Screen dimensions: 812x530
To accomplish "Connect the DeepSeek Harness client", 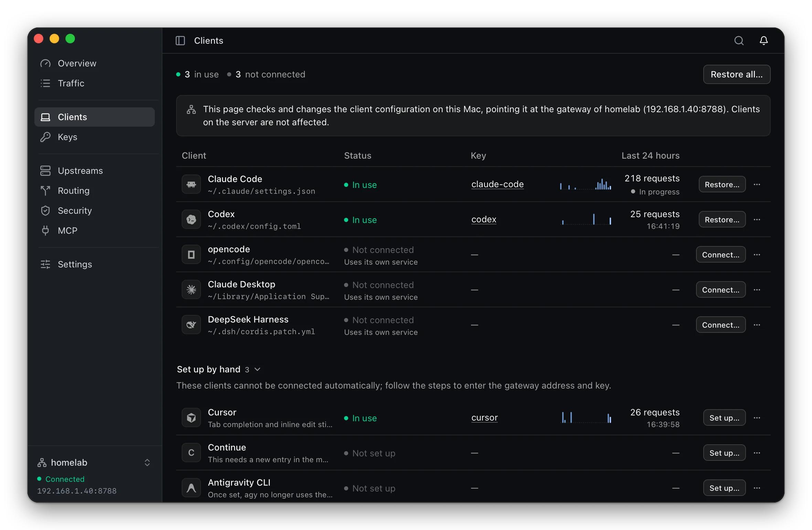I will [x=720, y=325].
